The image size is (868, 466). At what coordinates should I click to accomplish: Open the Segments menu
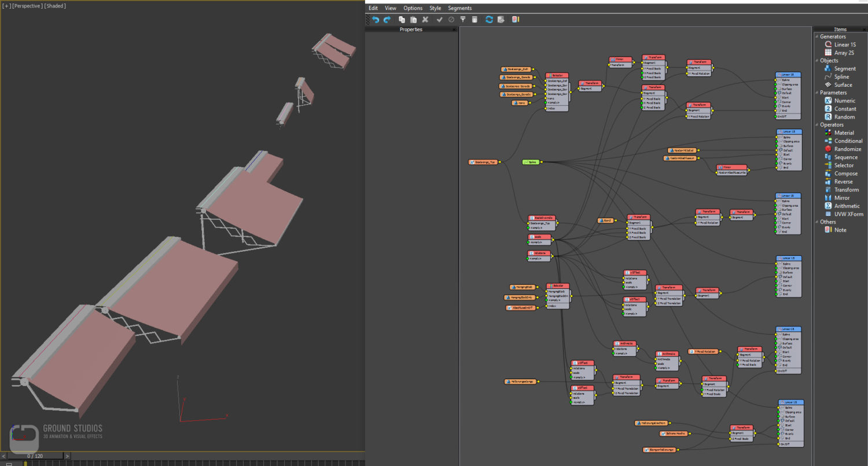[x=460, y=8]
